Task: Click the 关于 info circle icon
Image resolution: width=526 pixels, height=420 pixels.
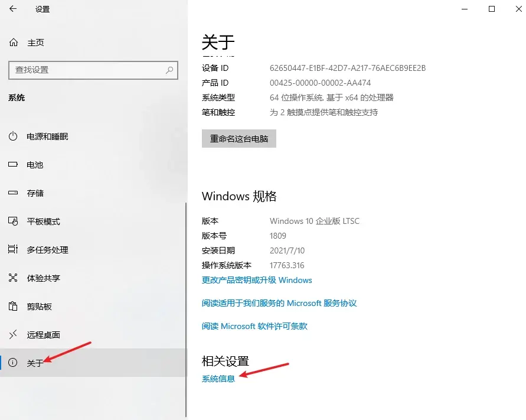Action: [x=13, y=363]
